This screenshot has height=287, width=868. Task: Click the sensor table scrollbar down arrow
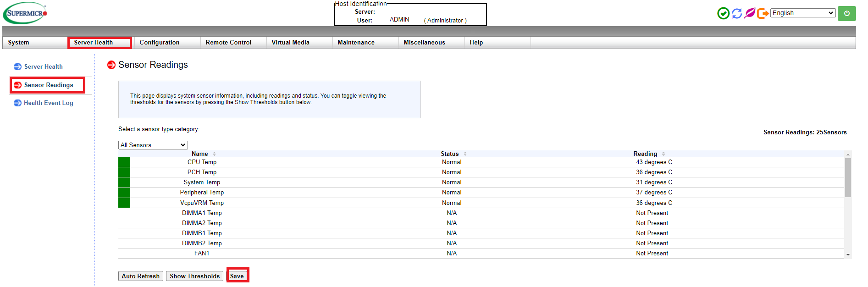(848, 255)
